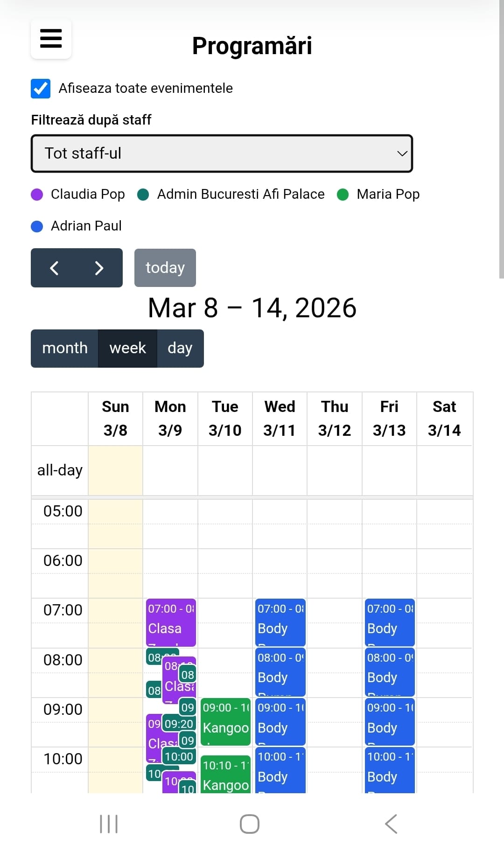Open the Tot staff-ul dropdown
This screenshot has height=852, width=504.
222,154
